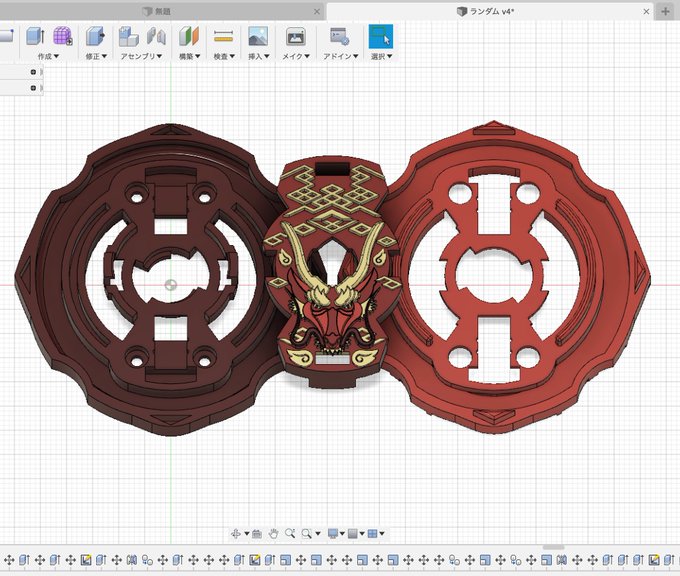Open the 作成 dropdown menu
Viewport: 680px width, 576px height.
(48, 56)
